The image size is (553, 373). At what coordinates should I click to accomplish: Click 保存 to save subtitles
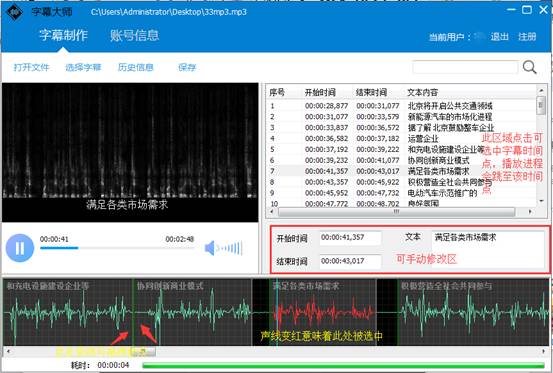pyautogui.click(x=187, y=67)
